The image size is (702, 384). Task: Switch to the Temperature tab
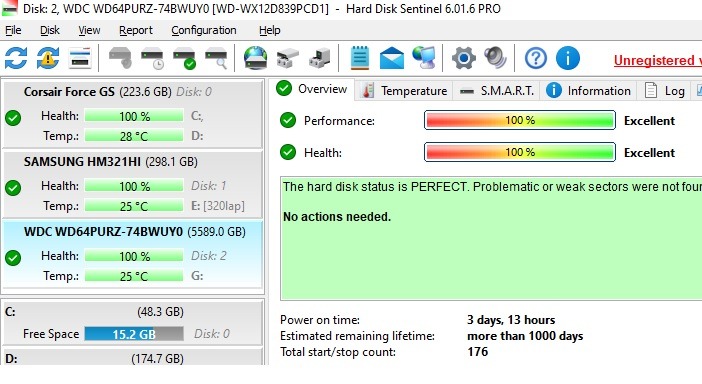404,91
